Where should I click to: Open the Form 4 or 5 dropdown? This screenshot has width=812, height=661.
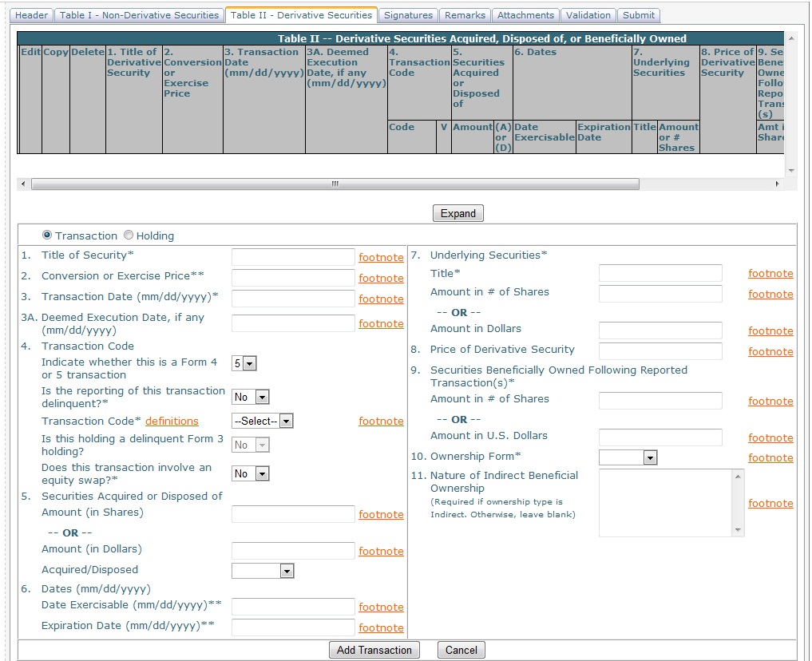(244, 363)
